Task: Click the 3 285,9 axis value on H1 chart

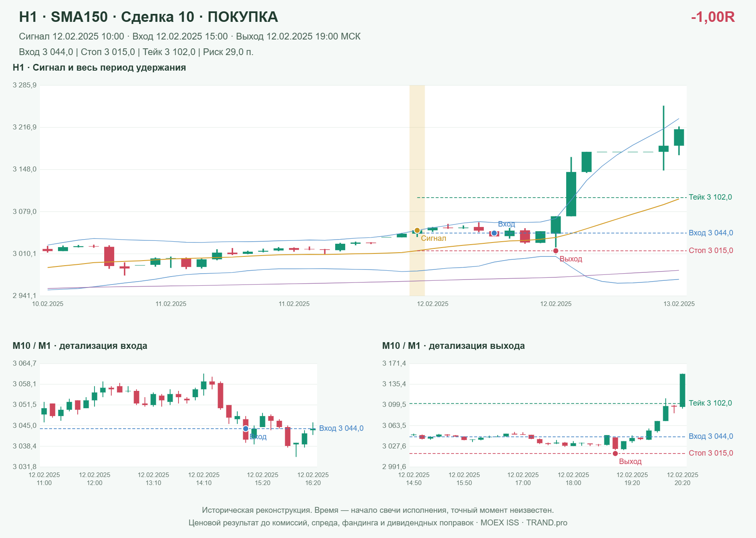Action: pyautogui.click(x=25, y=85)
